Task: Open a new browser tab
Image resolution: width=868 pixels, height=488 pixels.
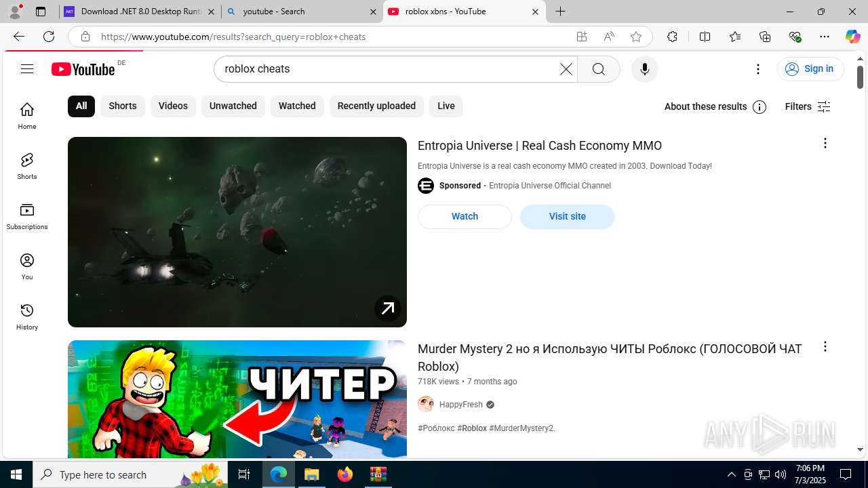Action: (561, 12)
